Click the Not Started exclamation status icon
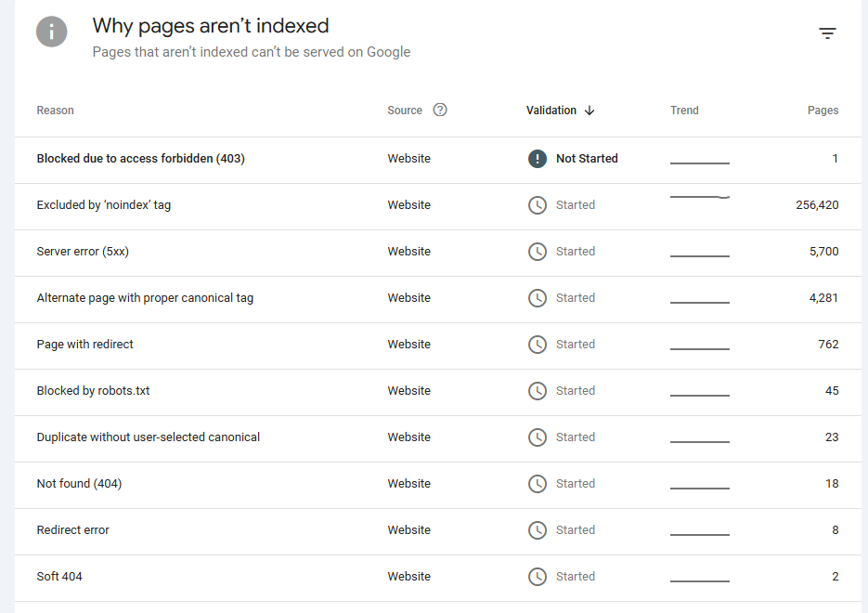Screen dimensions: 868x613 pos(538,159)
